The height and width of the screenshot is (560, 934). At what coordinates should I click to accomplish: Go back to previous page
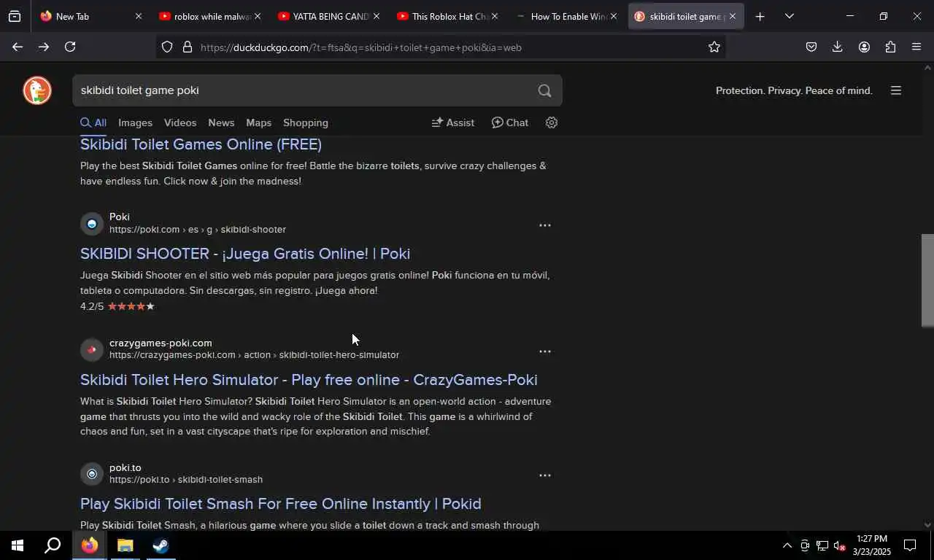[x=17, y=47]
